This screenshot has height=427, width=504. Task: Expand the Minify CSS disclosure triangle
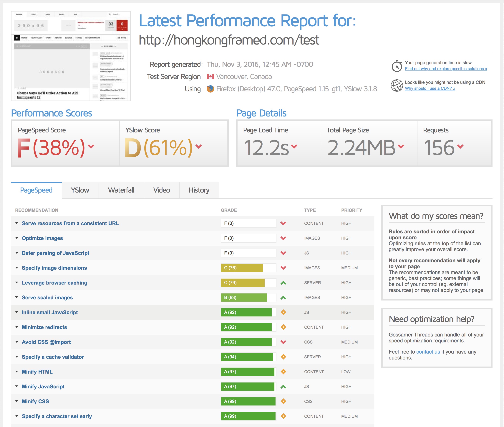(x=17, y=401)
